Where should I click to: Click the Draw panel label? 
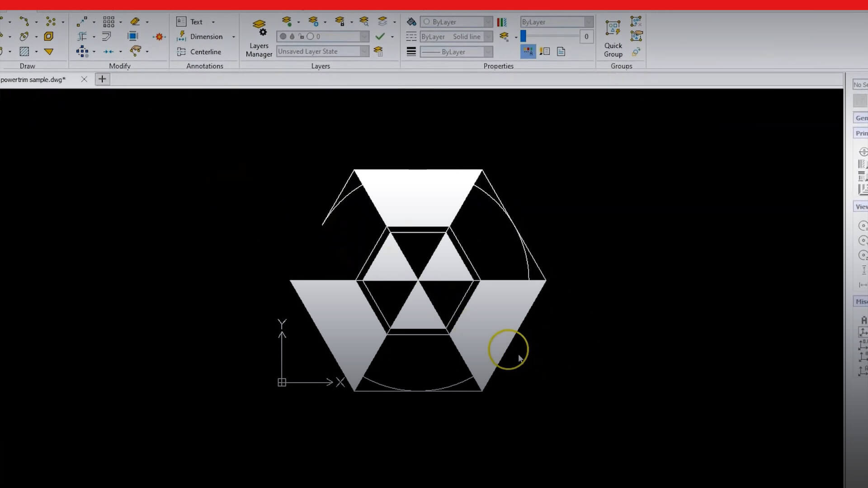28,66
